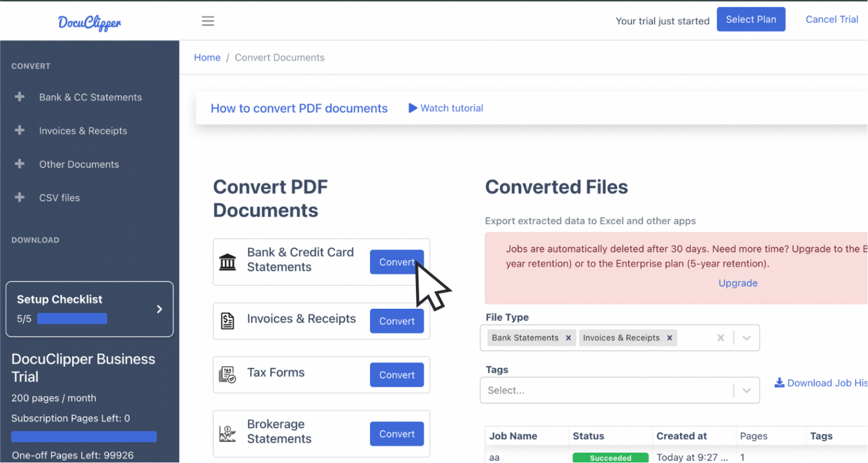Click the Subscription Pages Left progress bar

coord(84,436)
